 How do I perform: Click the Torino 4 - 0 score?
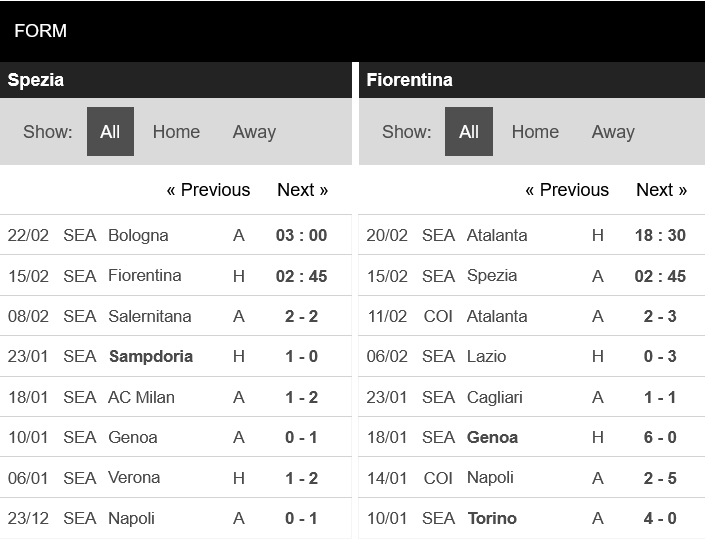coord(660,518)
